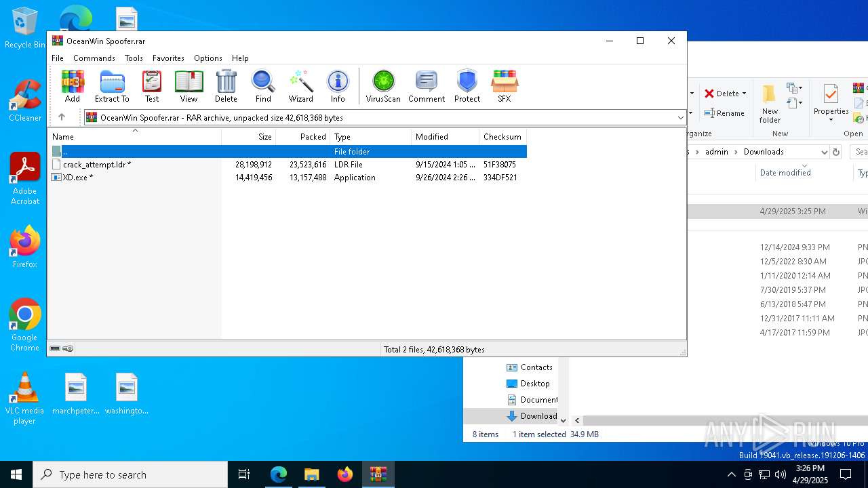
Task: Open the Help menu
Action: [x=240, y=58]
